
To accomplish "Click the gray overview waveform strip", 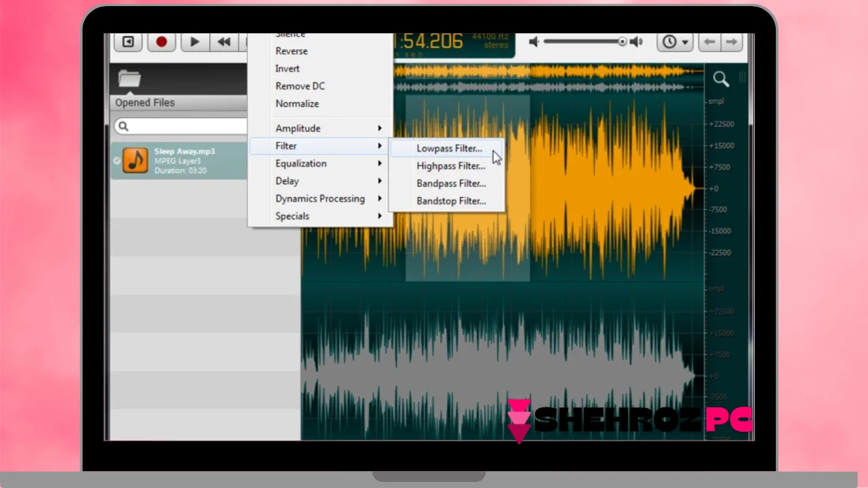I will pyautogui.click(x=548, y=87).
